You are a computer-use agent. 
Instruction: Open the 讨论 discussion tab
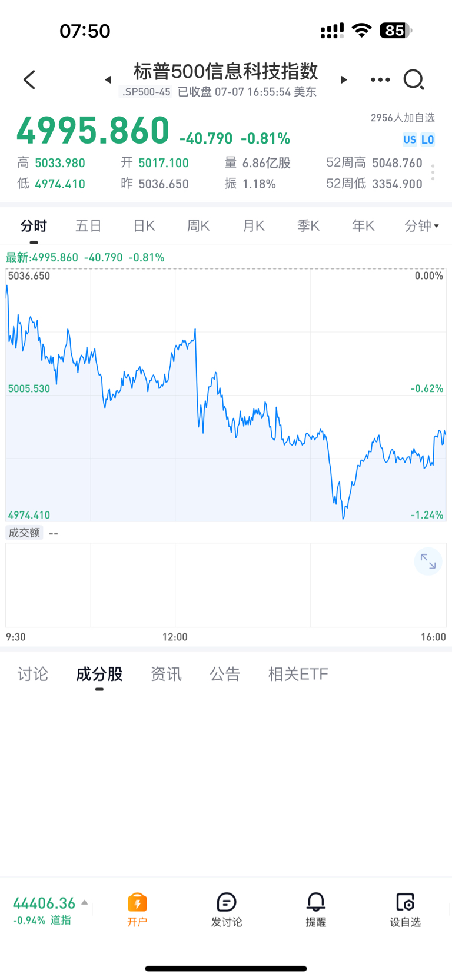point(33,674)
